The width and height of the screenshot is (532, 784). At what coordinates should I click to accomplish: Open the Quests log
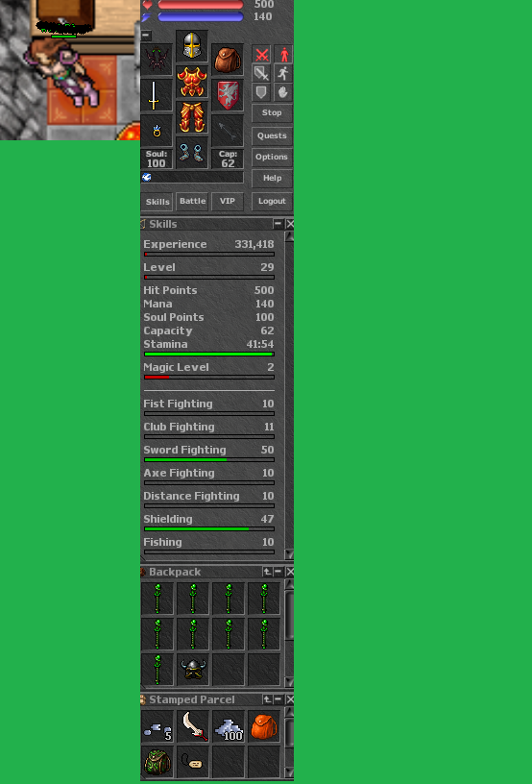(272, 135)
